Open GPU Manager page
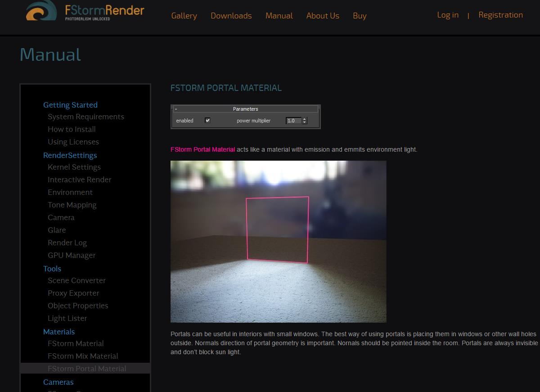 (72, 255)
